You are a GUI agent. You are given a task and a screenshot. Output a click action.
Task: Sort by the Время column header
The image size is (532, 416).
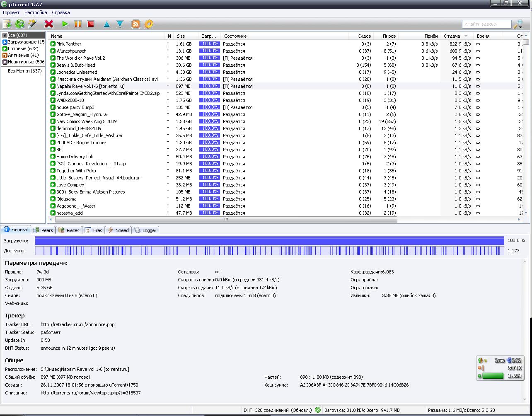pyautogui.click(x=488, y=36)
